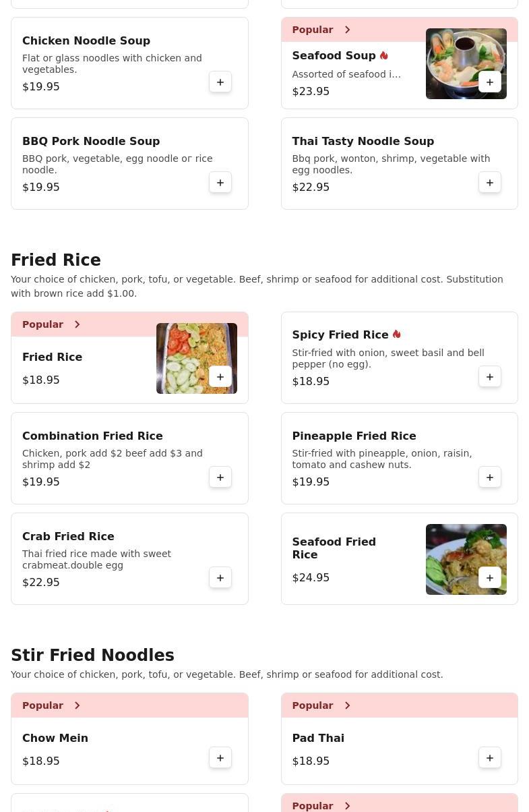The height and width of the screenshot is (812, 529).
Task: Expand Popular chevron above Chow Mein
Action: coord(77,705)
